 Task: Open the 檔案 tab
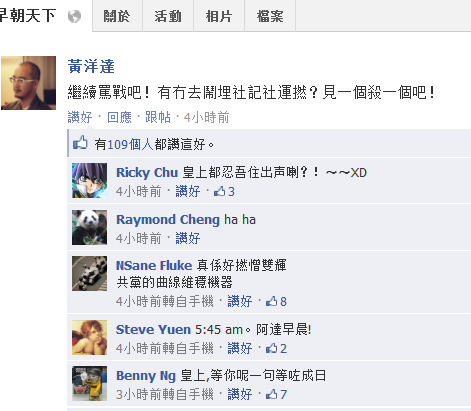coord(270,16)
